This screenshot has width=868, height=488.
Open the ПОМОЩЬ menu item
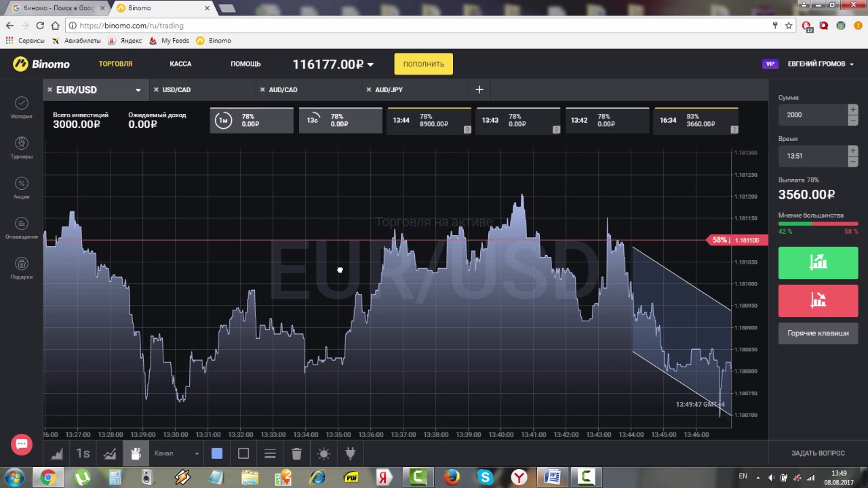[245, 64]
